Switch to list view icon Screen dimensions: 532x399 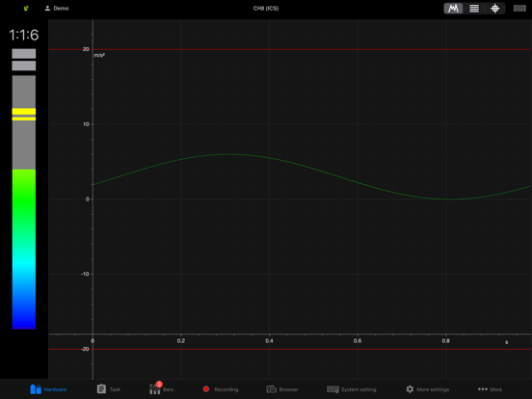pyautogui.click(x=474, y=9)
